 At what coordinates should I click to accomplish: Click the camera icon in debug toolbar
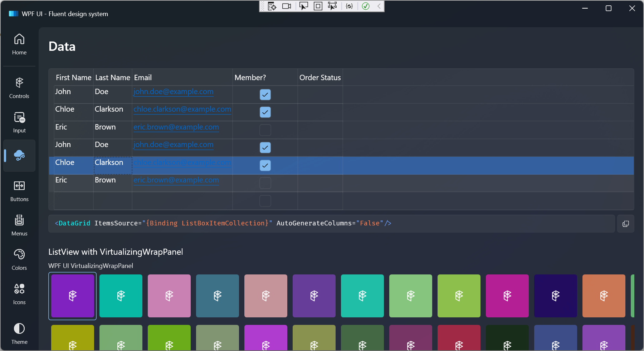pyautogui.click(x=287, y=6)
